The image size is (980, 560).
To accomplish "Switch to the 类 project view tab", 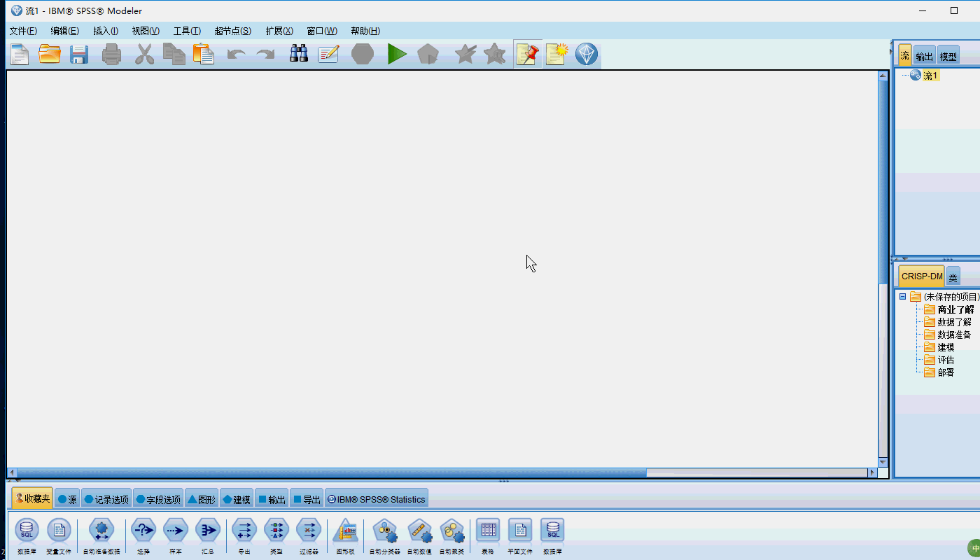I will pyautogui.click(x=953, y=277).
